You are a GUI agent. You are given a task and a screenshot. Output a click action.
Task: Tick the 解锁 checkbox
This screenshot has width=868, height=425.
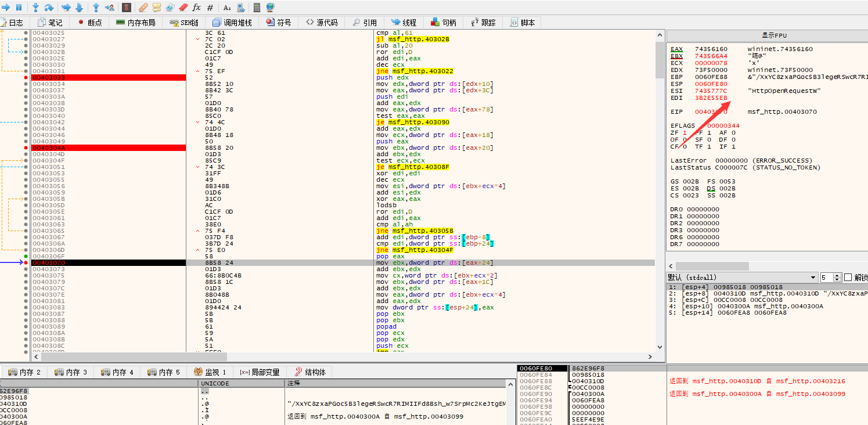coord(848,278)
